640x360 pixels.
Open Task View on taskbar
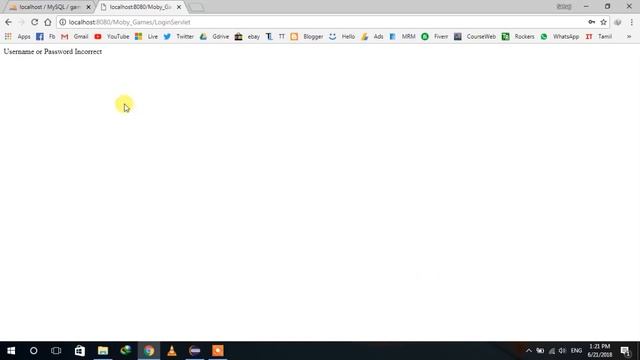56,351
